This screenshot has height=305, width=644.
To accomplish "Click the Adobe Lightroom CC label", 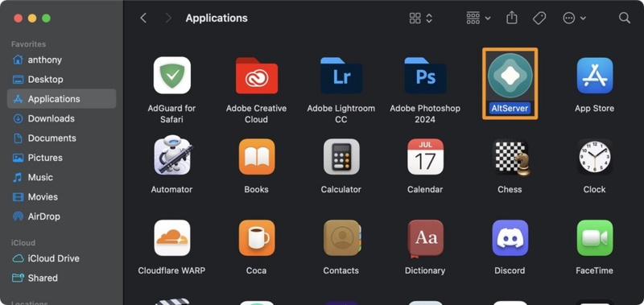I will click(x=341, y=113).
